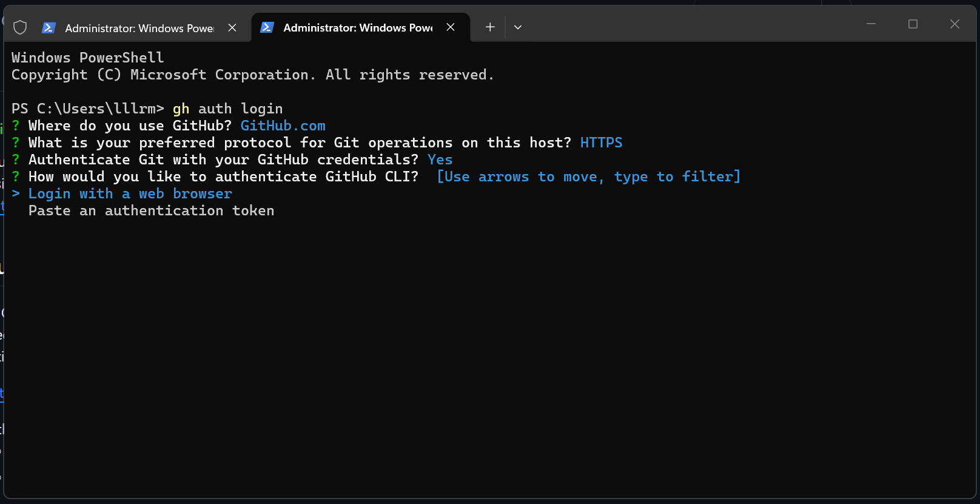Click the PowerShell icon on the first tab
The height and width of the screenshot is (504, 980).
coord(49,28)
